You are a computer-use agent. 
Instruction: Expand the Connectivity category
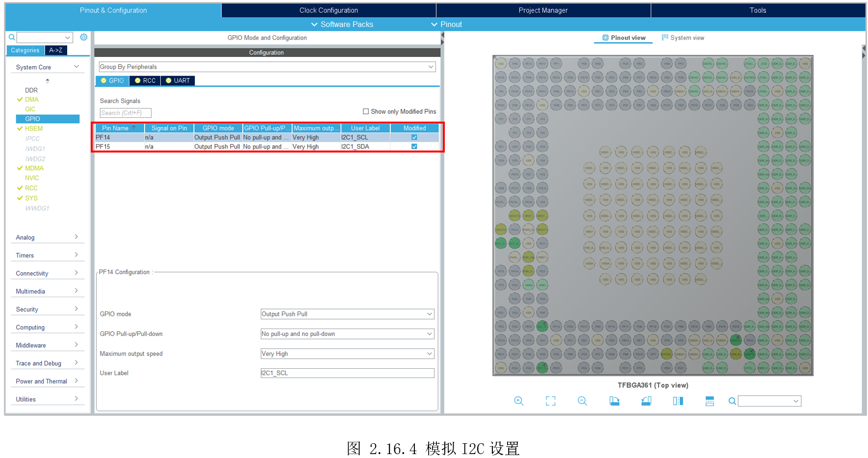(x=47, y=273)
